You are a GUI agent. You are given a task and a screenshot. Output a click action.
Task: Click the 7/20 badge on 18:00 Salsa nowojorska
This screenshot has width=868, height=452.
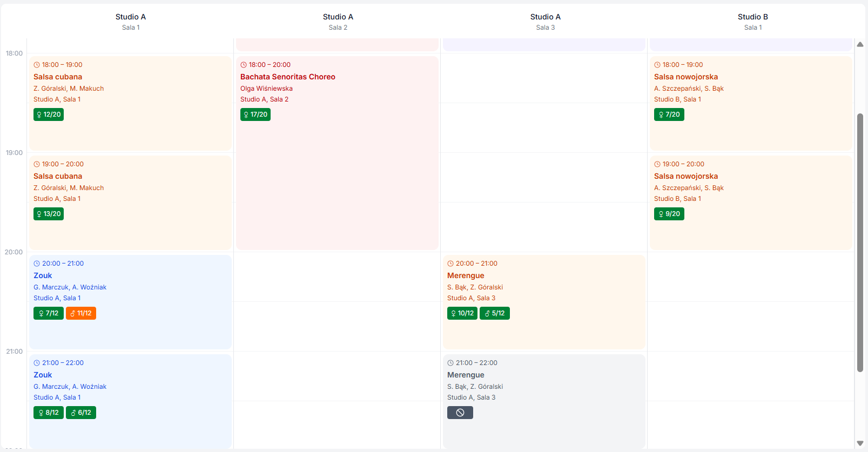[669, 114]
